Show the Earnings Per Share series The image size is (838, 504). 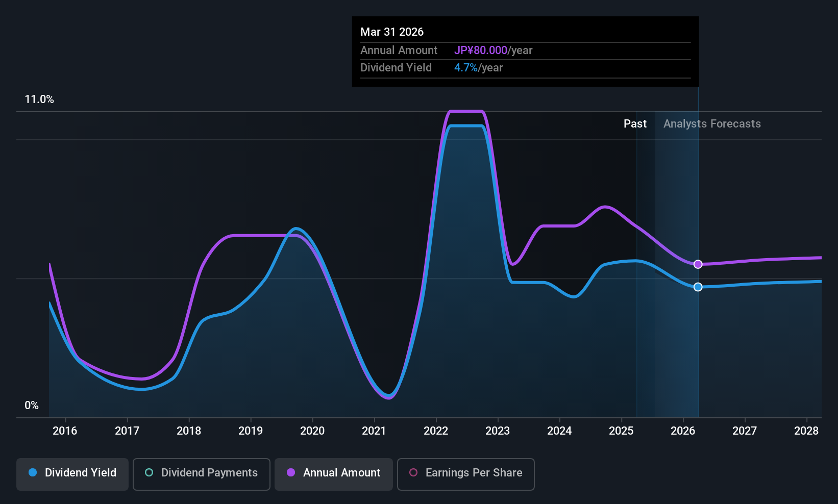[465, 474]
